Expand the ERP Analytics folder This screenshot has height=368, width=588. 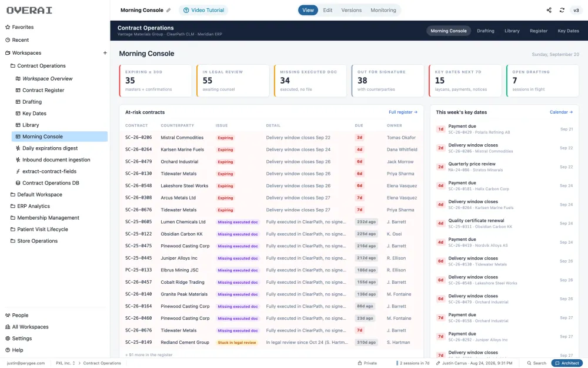(30, 206)
